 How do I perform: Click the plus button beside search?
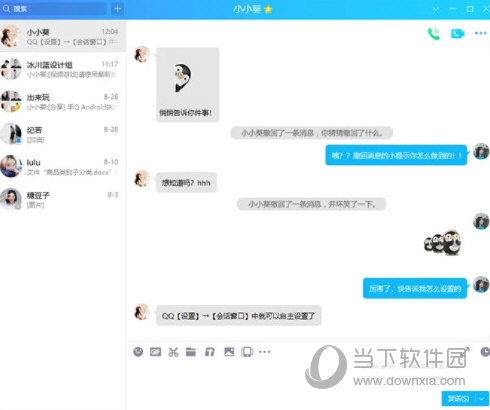tap(117, 9)
